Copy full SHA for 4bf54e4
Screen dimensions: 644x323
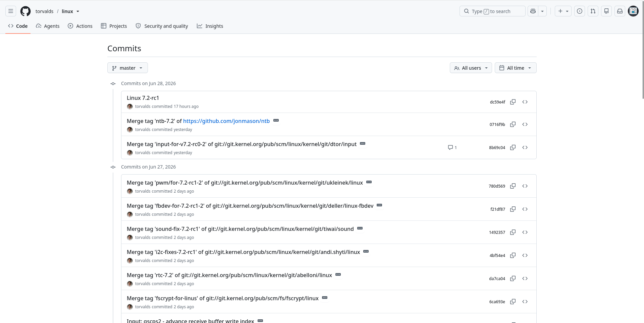tap(513, 255)
